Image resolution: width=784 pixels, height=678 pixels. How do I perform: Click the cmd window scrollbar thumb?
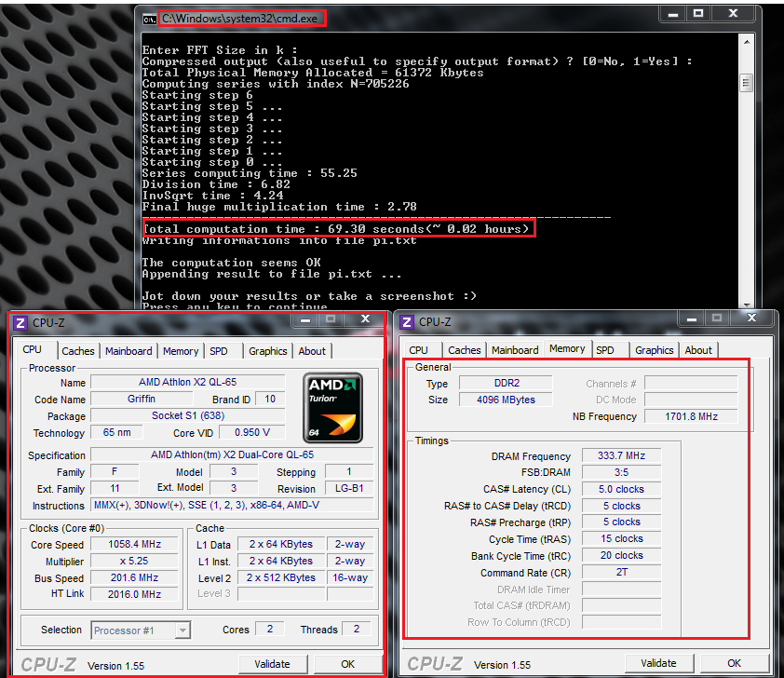pos(747,83)
